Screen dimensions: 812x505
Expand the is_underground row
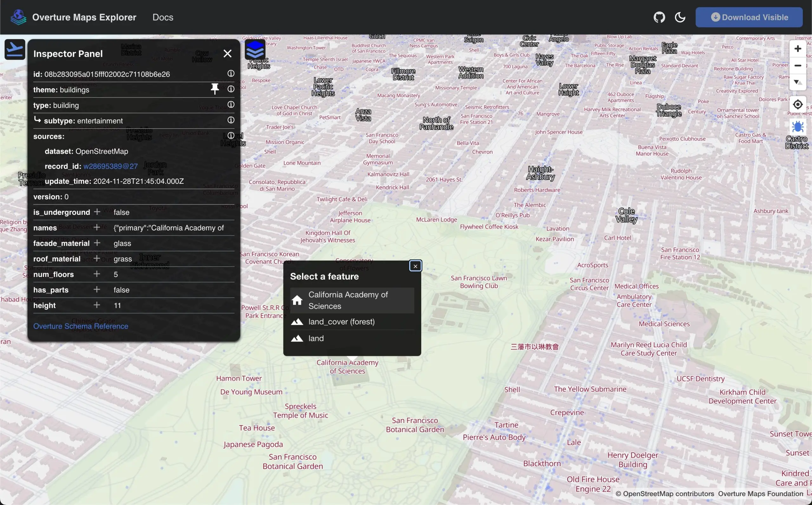[x=97, y=212]
